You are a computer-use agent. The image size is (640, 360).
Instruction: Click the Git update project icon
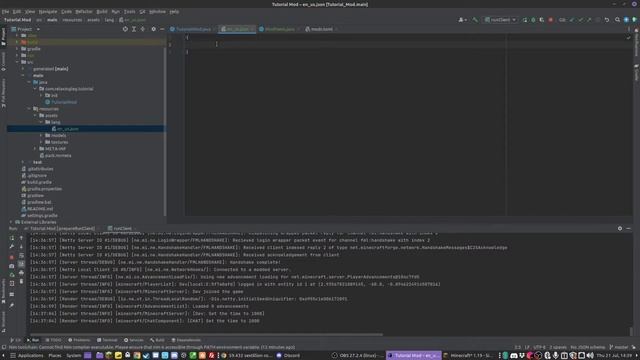click(x=572, y=20)
